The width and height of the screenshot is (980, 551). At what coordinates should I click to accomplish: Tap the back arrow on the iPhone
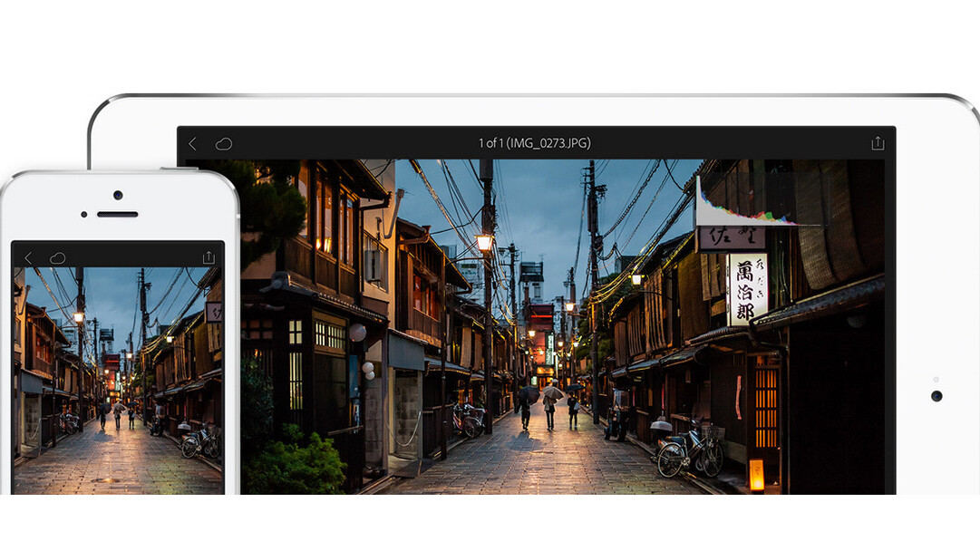pos(28,257)
